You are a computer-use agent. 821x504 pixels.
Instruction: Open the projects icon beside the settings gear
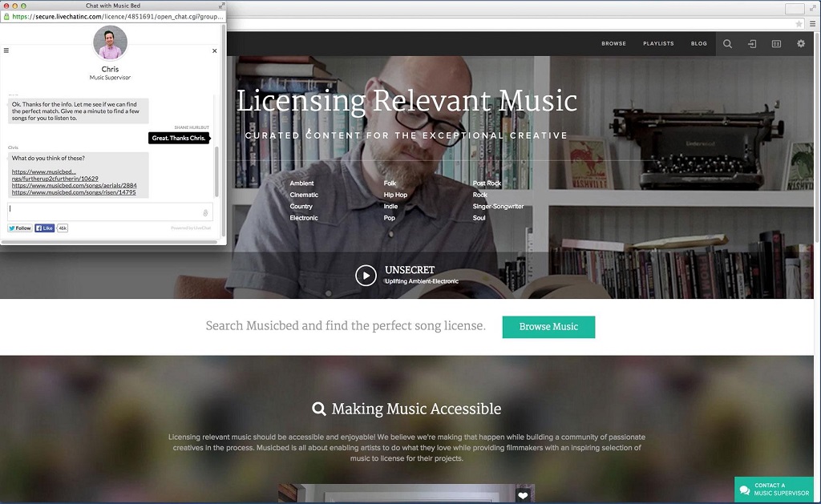776,44
